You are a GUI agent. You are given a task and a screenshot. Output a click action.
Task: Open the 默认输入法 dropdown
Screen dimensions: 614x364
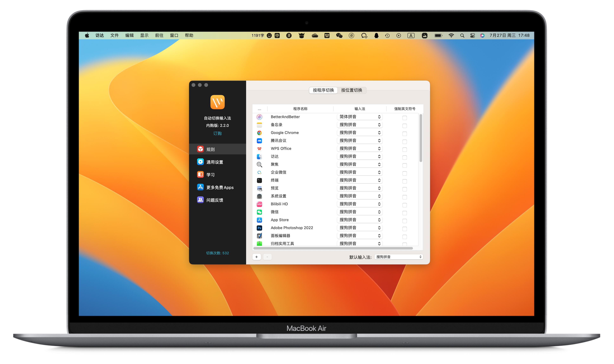click(399, 257)
